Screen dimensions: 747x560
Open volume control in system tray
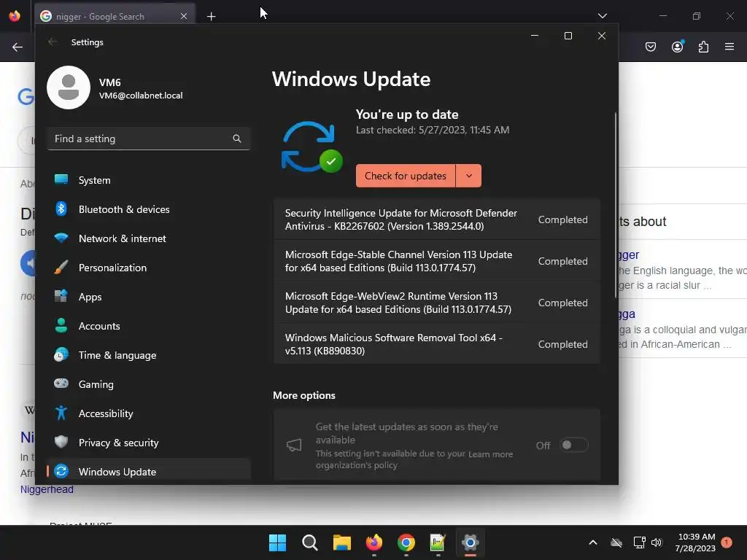pos(657,542)
